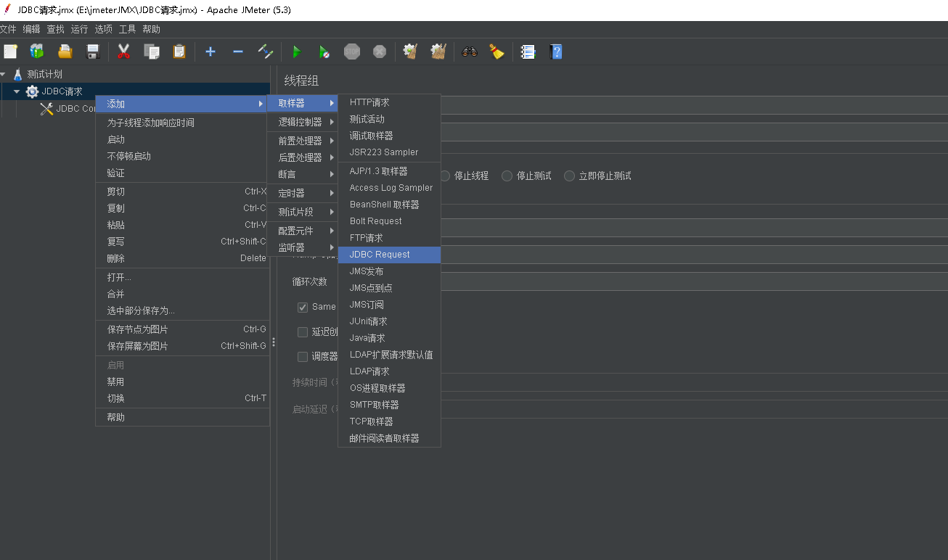Select 为子线程添加响应时间 context entry
948x560 pixels.
182,123
